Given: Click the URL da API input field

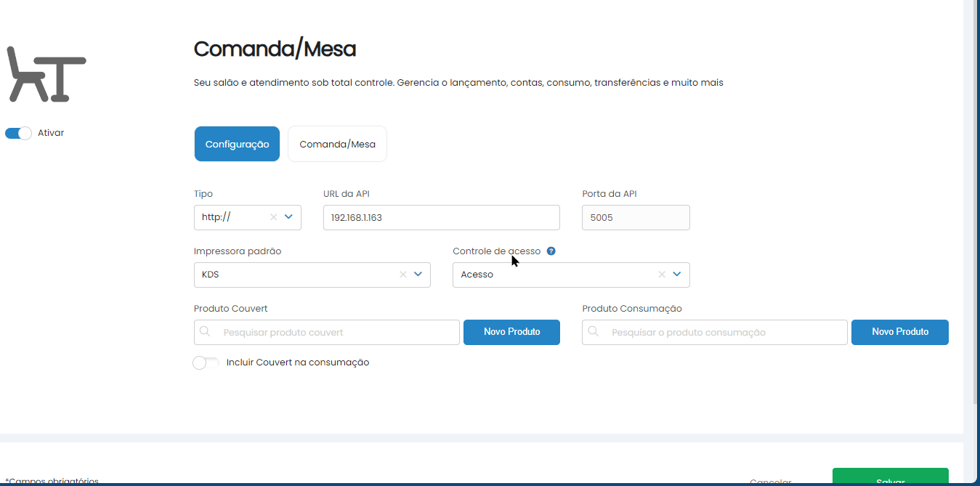Looking at the screenshot, I should (441, 217).
